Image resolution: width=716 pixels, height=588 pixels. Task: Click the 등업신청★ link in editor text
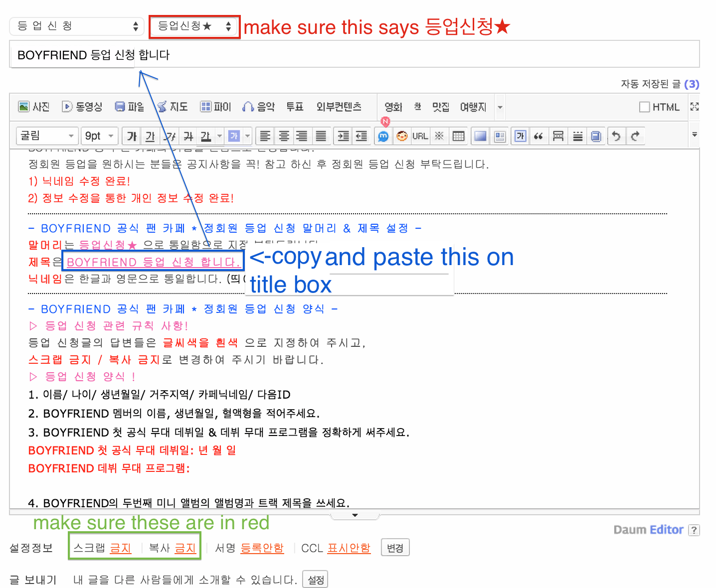(108, 245)
